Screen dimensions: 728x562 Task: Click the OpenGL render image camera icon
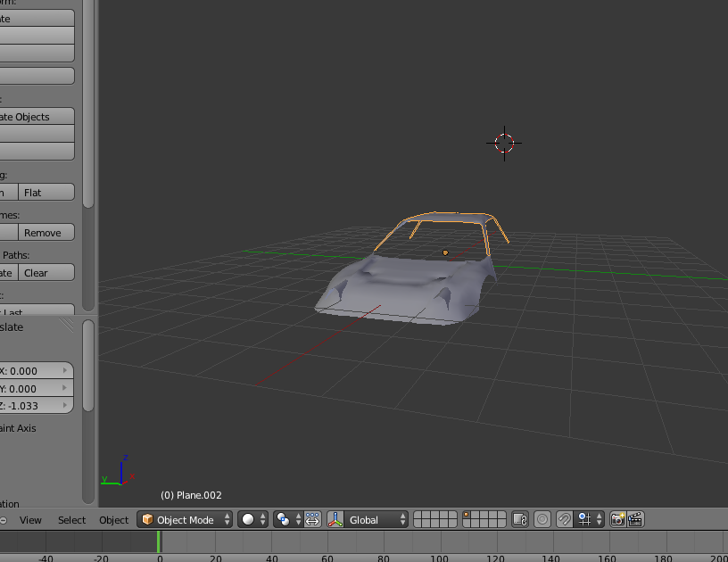617,519
